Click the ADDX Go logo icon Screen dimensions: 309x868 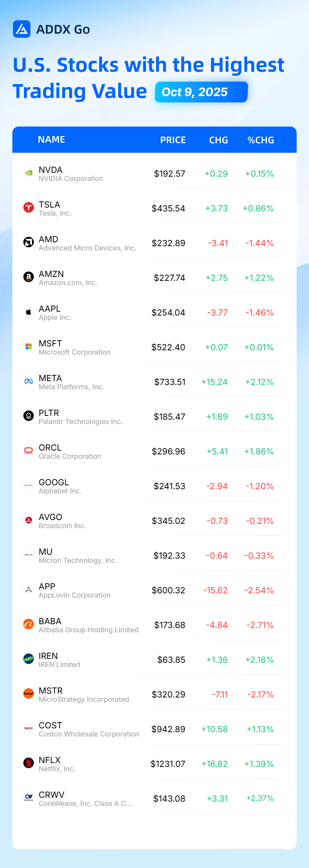pyautogui.click(x=22, y=29)
